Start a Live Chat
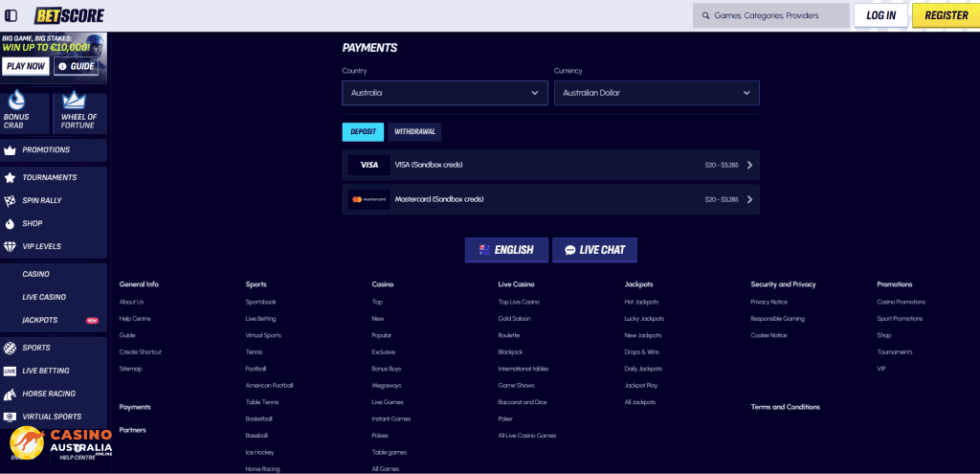The image size is (980, 474). pyautogui.click(x=595, y=250)
